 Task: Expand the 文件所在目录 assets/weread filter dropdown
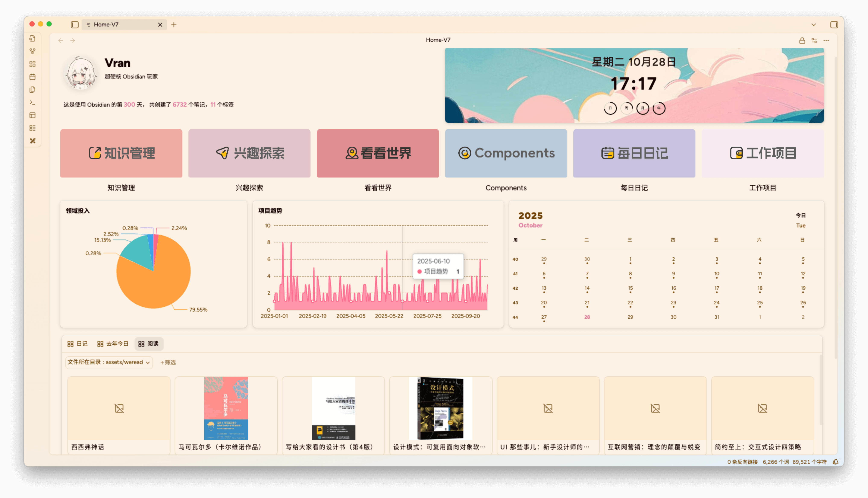pyautogui.click(x=109, y=362)
